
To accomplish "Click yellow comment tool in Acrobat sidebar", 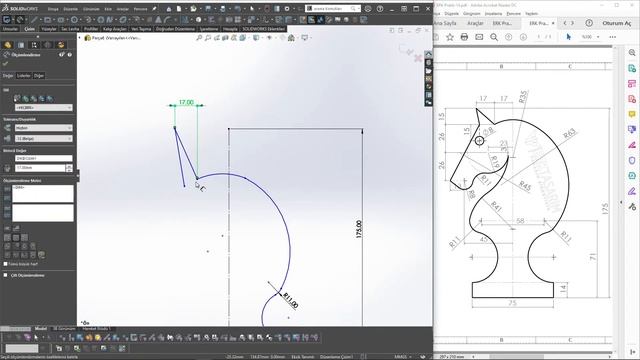I will coord(632,114).
